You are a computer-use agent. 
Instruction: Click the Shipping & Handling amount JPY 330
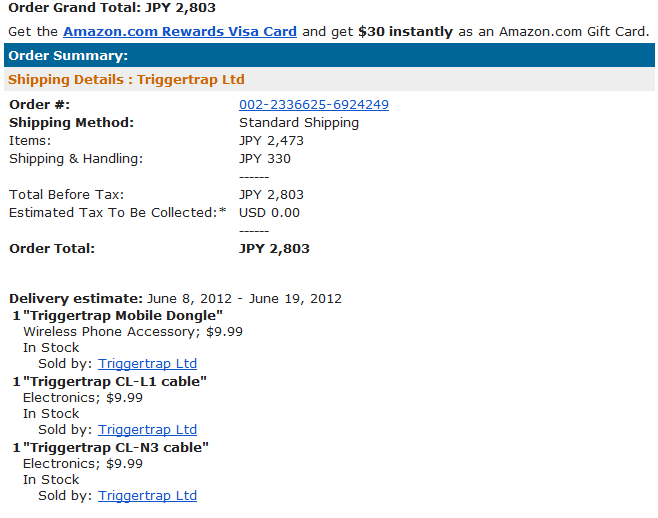tap(265, 159)
